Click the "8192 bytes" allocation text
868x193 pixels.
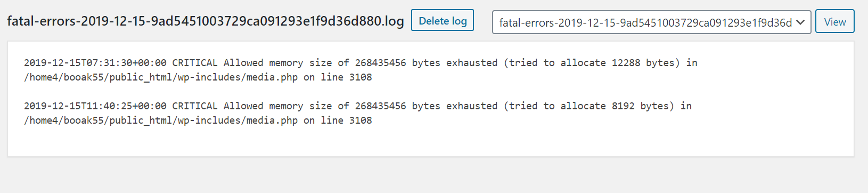click(640, 106)
